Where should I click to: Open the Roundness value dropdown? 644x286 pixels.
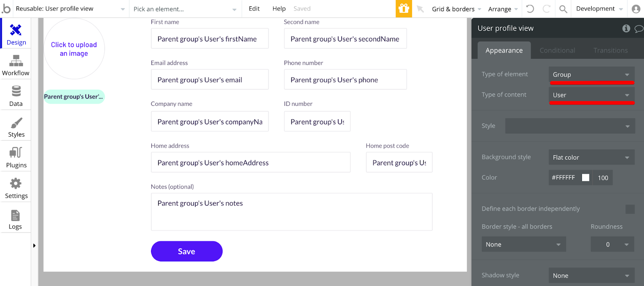[x=612, y=244]
